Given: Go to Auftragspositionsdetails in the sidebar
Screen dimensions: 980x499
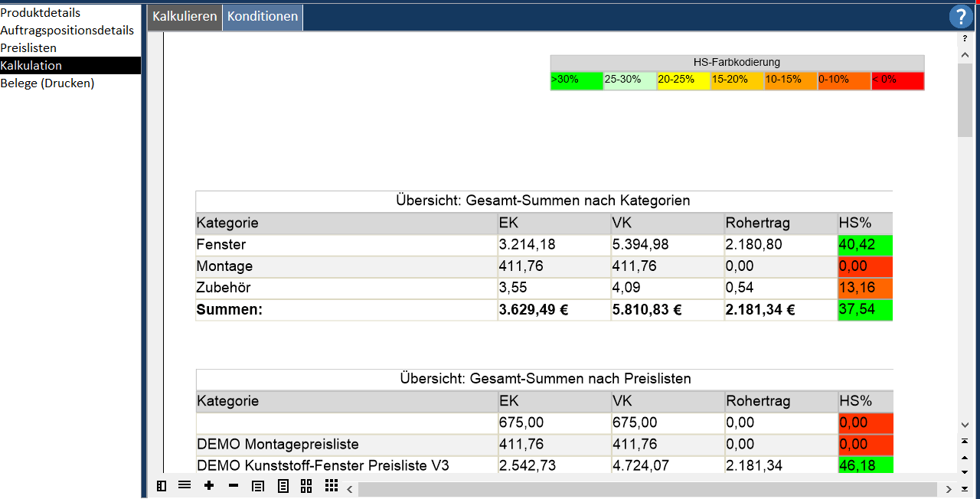Looking at the screenshot, I should pos(67,31).
